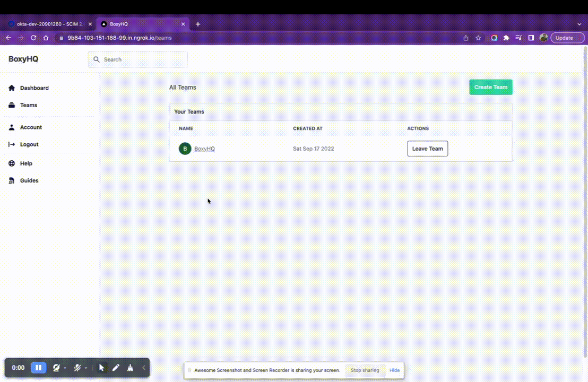Pause the screen recording
Viewport: 588px width, 382px height.
pos(38,368)
